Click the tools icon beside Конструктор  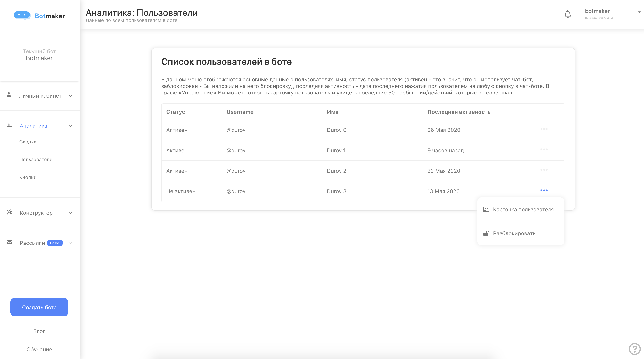[9, 212]
